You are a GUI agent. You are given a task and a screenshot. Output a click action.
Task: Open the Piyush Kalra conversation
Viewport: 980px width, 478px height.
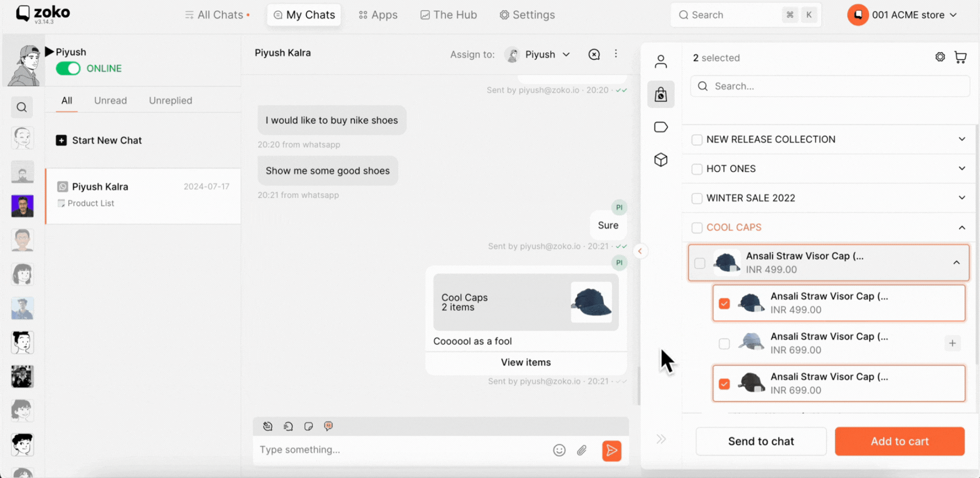pyautogui.click(x=143, y=196)
